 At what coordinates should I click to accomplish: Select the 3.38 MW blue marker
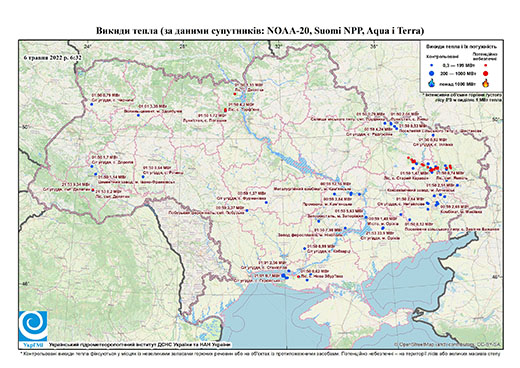(138, 115)
